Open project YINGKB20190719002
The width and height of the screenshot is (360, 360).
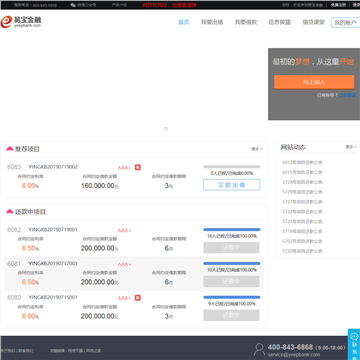click(x=53, y=167)
